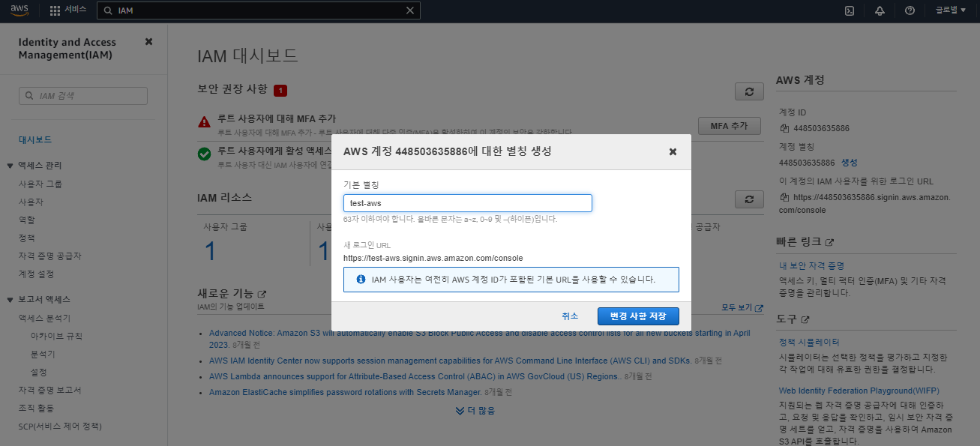Image resolution: width=980 pixels, height=446 pixels.
Task: Open 빠른 링크 external link icon
Action: [829, 243]
